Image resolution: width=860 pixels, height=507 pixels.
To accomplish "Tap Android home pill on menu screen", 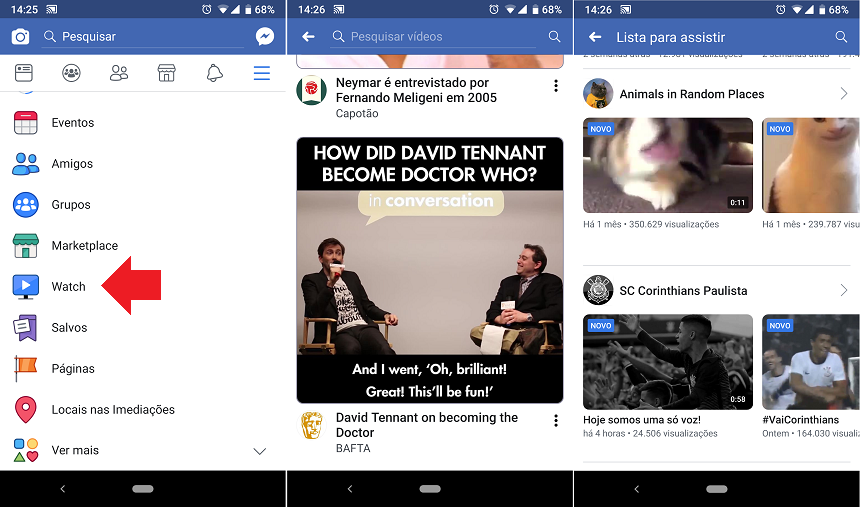I will (143, 488).
